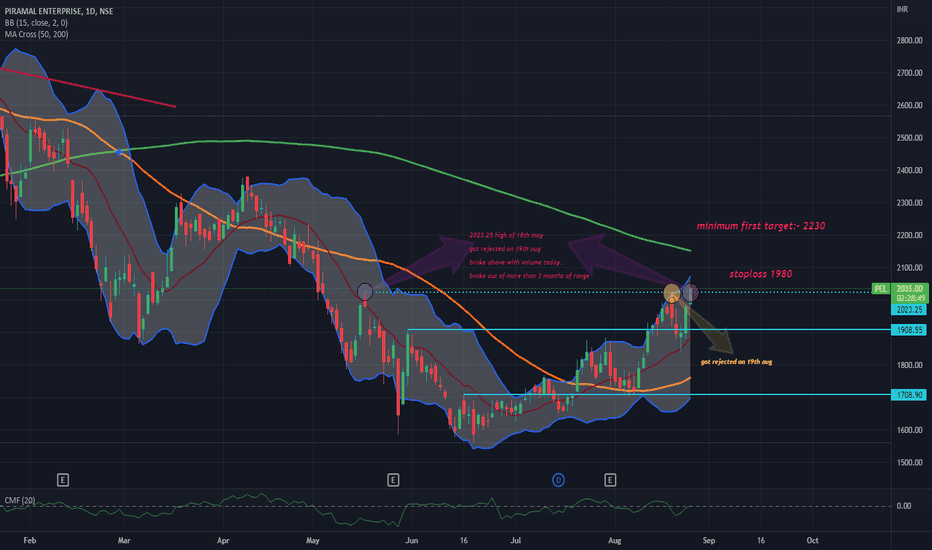Click the earnings E marker near Aug

click(610, 480)
